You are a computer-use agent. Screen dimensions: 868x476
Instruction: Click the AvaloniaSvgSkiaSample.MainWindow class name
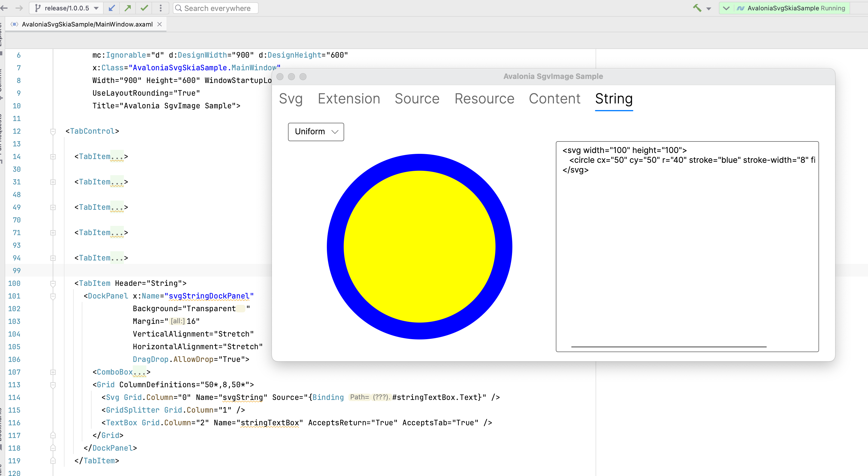pos(204,68)
